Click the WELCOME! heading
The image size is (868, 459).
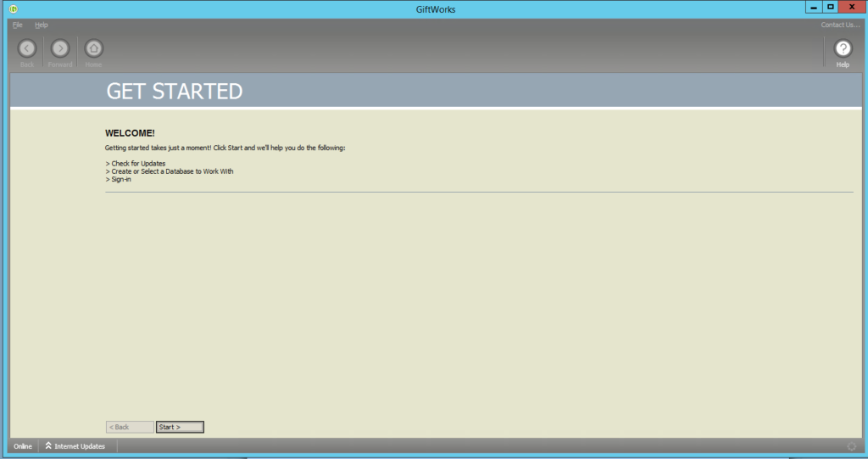point(130,133)
